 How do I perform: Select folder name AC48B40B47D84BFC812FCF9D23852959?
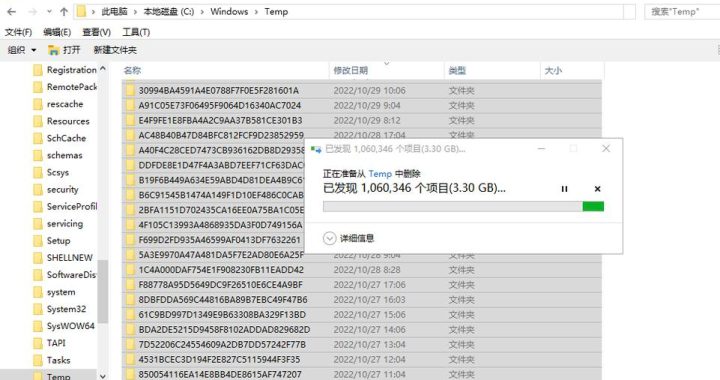221,135
